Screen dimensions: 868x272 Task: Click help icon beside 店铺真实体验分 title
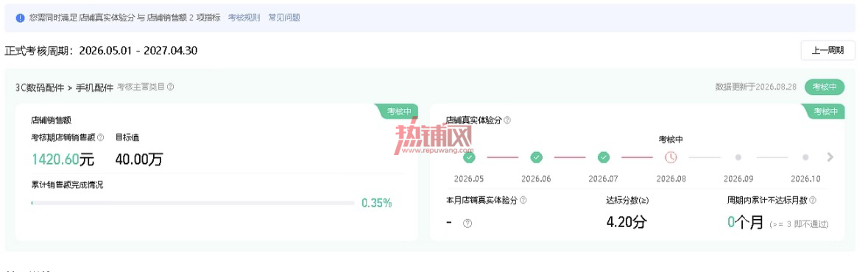click(x=507, y=120)
